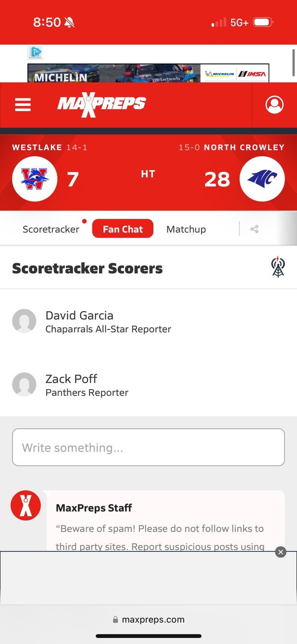Select David Garcia's avatar

click(24, 321)
